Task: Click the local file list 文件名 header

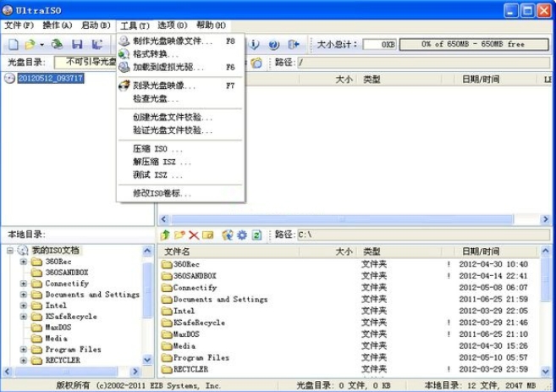Action: (230, 251)
